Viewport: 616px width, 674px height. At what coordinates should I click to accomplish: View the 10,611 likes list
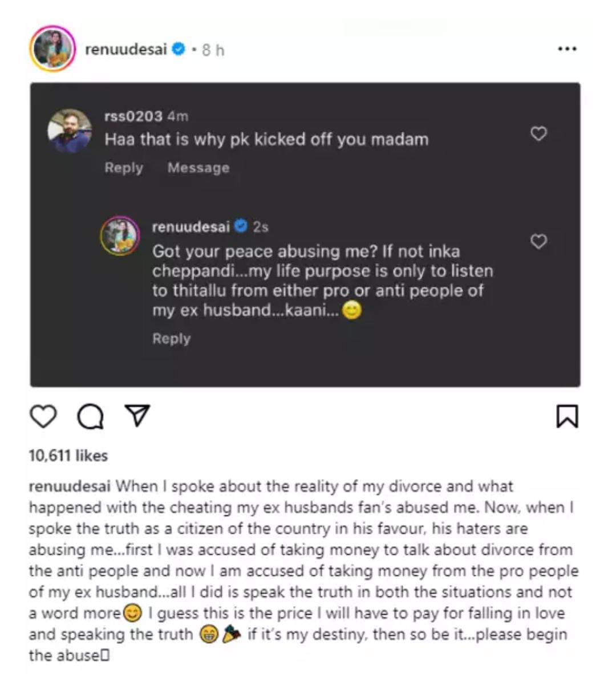[x=68, y=456]
